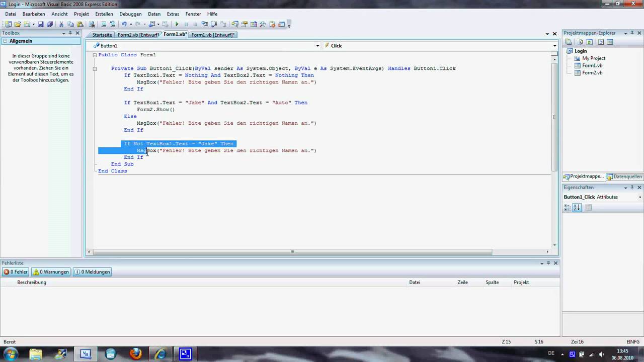This screenshot has height=362, width=644.
Task: Click the Save floppy disk icon
Action: click(41, 24)
